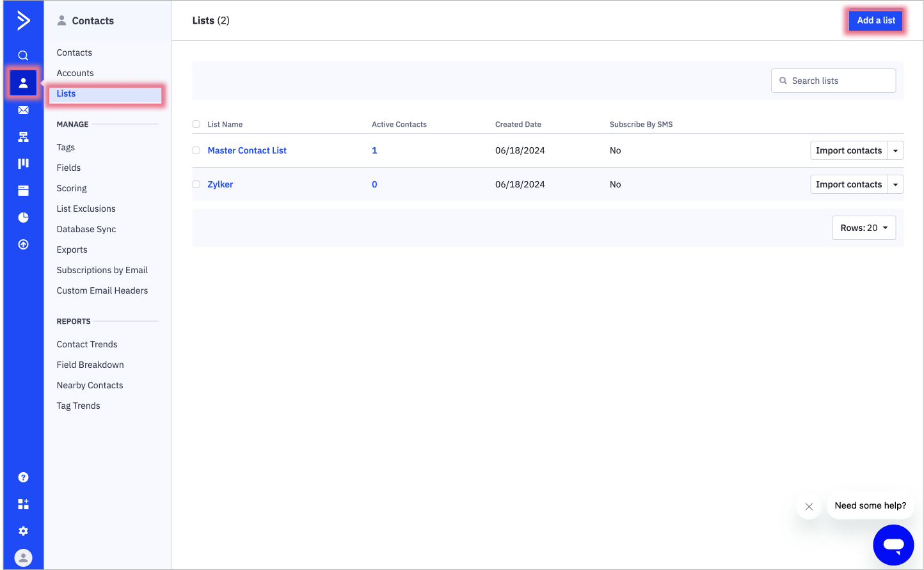Open the Apps grid icon
This screenshot has height=570, width=924.
coord(23,504)
